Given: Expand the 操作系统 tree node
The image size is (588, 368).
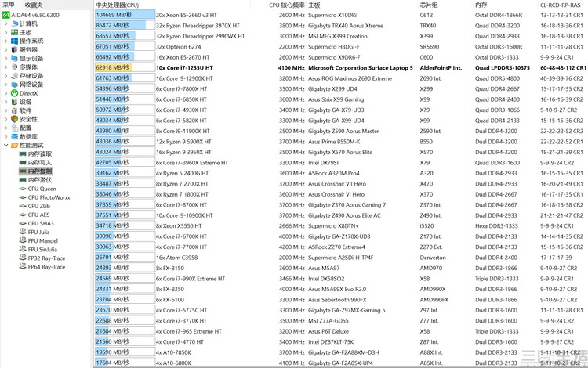Looking at the screenshot, I should pyautogui.click(x=5, y=41).
